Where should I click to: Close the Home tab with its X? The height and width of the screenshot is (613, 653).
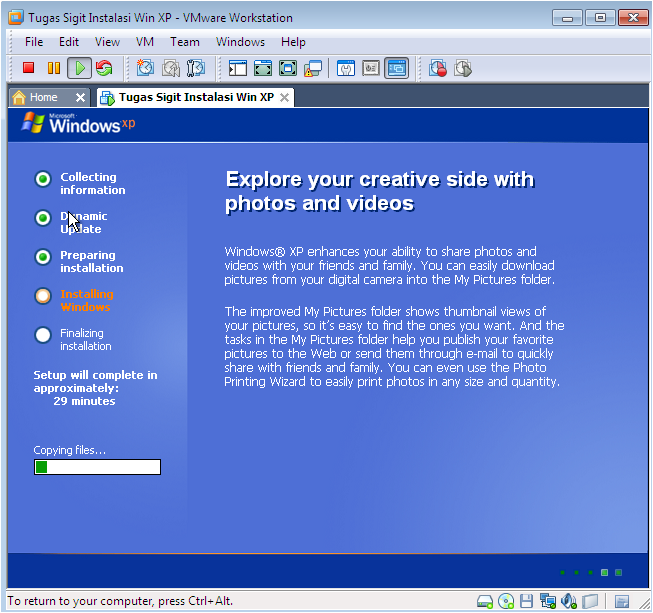80,97
